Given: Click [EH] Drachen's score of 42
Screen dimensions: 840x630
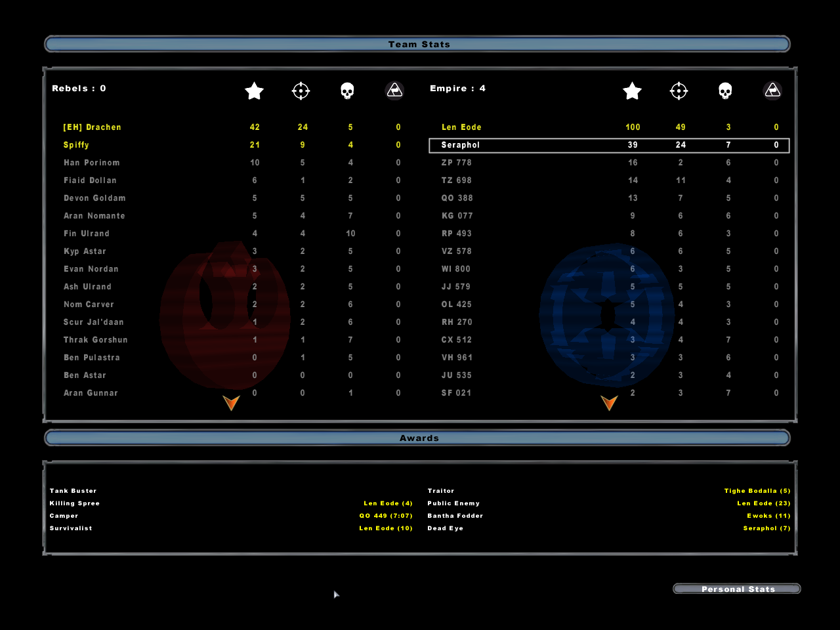Looking at the screenshot, I should 255,127.
